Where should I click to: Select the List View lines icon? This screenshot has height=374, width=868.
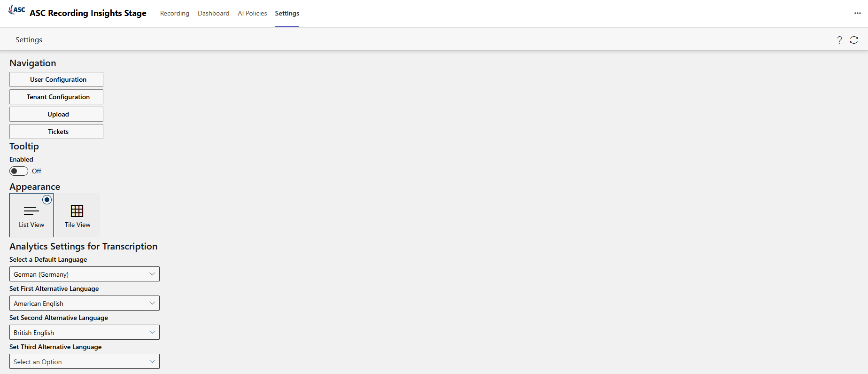[31, 210]
